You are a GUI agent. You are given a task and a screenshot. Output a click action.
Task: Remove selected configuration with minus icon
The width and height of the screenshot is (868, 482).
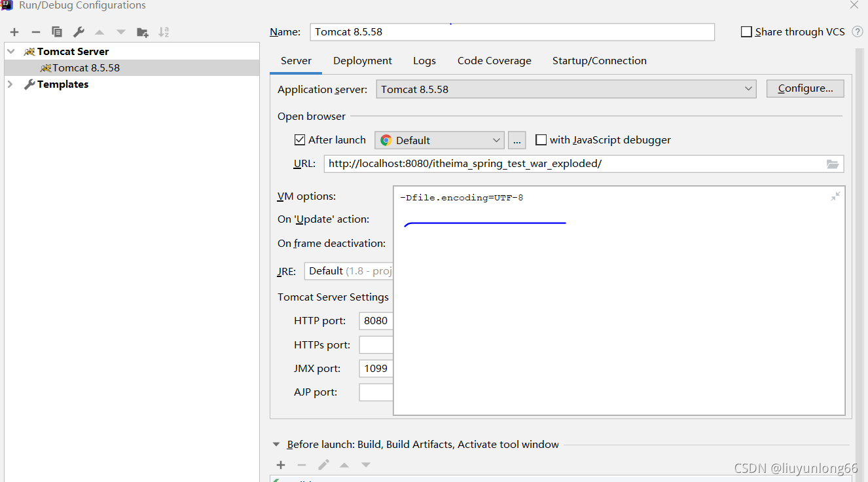(x=36, y=32)
